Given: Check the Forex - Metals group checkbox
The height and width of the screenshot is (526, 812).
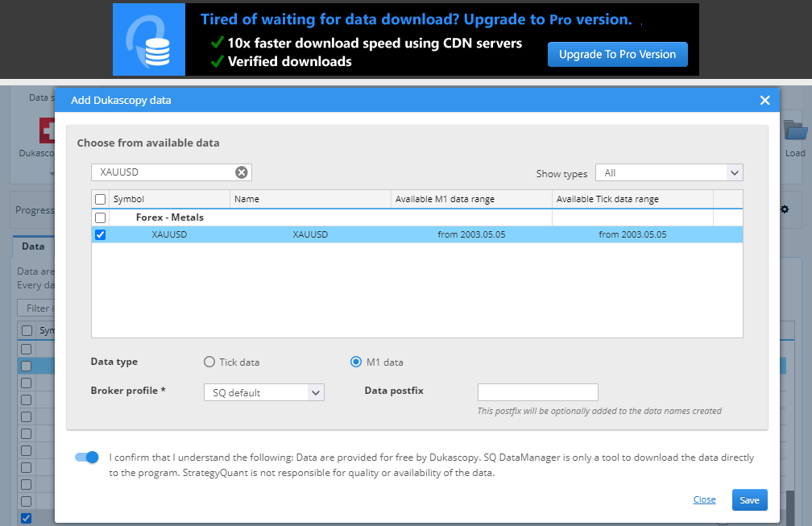Looking at the screenshot, I should click(101, 218).
